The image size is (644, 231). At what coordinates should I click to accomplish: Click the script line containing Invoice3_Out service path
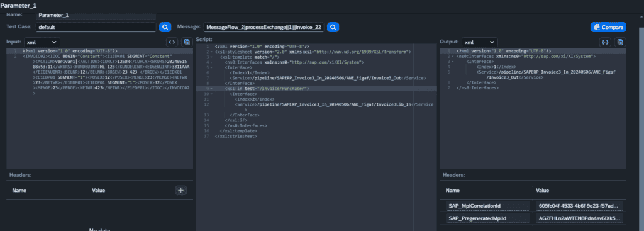(328, 78)
